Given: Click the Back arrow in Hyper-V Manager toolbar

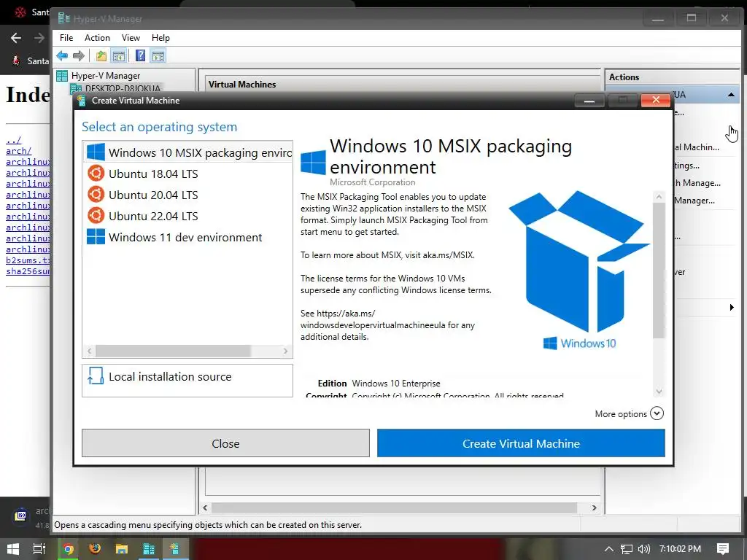Looking at the screenshot, I should 62,56.
